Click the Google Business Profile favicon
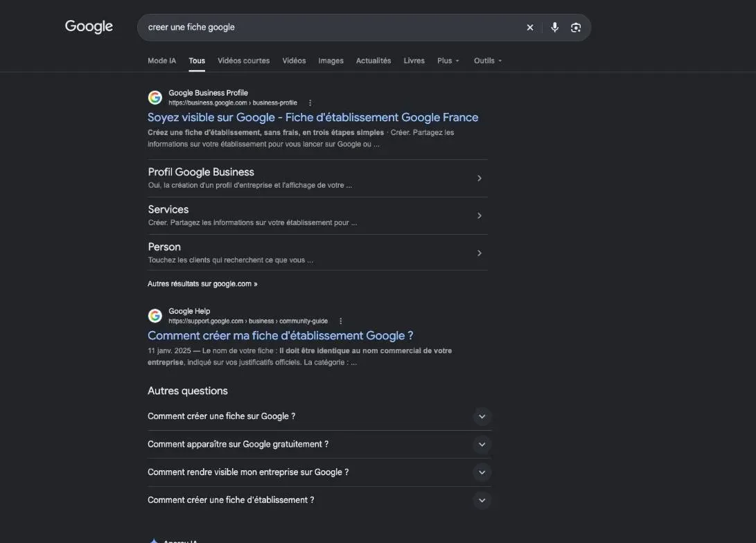 click(x=155, y=98)
